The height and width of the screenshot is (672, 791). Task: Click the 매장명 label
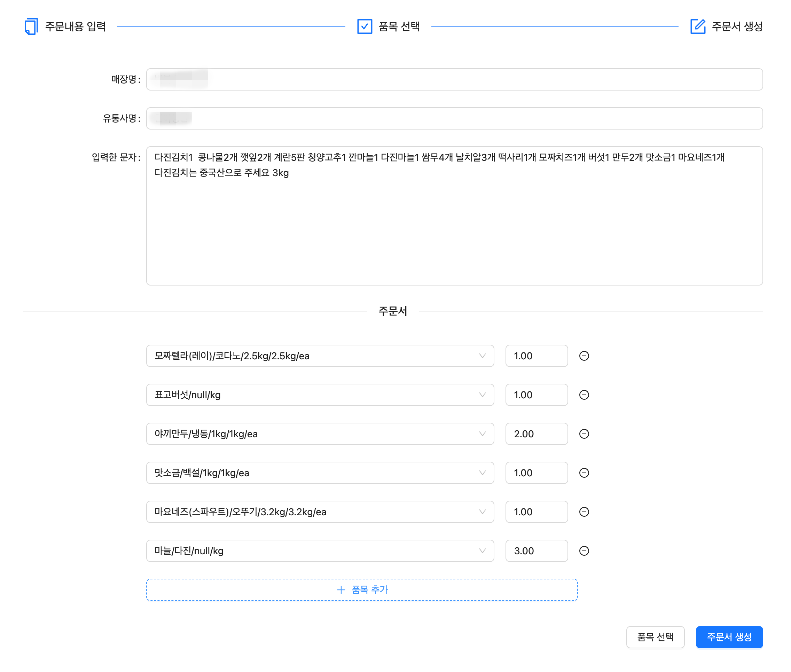[x=126, y=79]
